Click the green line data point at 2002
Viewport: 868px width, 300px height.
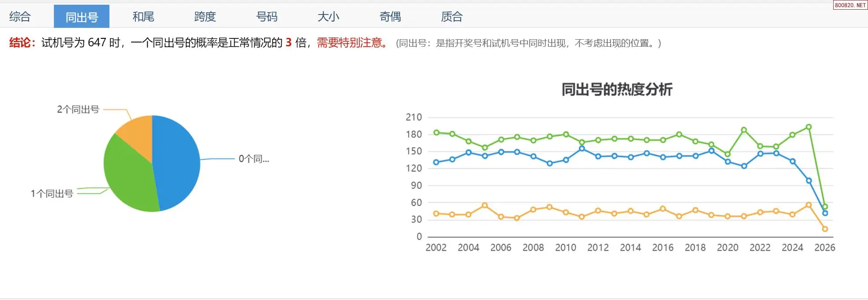pyautogui.click(x=436, y=132)
